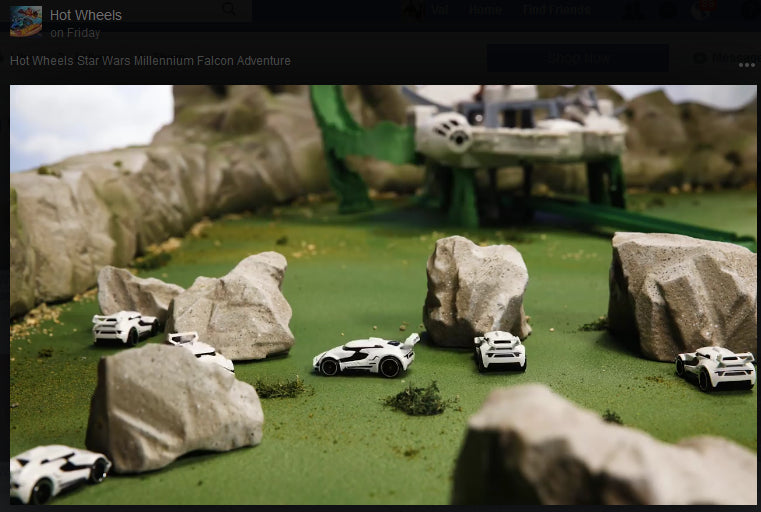Click the center stormtrooper car in video
This screenshot has width=761, height=512.
pos(365,356)
